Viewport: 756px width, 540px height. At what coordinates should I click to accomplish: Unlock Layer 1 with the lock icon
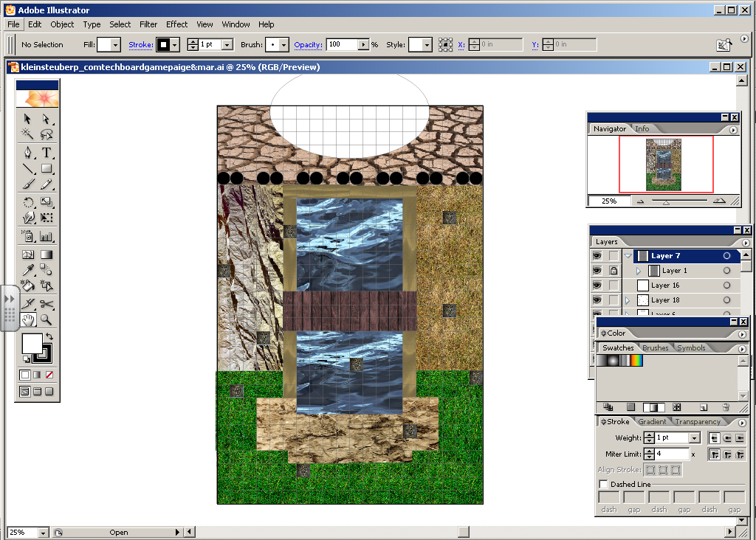pyautogui.click(x=614, y=271)
